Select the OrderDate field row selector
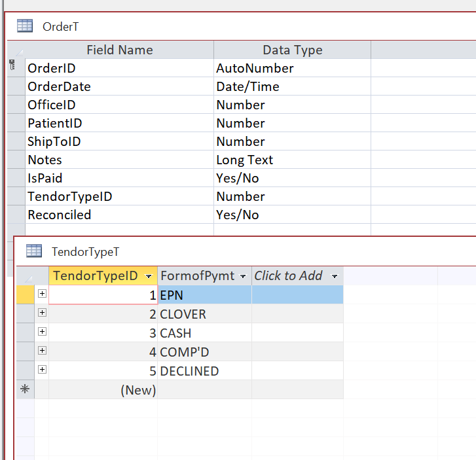The image size is (476, 460). coord(16,86)
